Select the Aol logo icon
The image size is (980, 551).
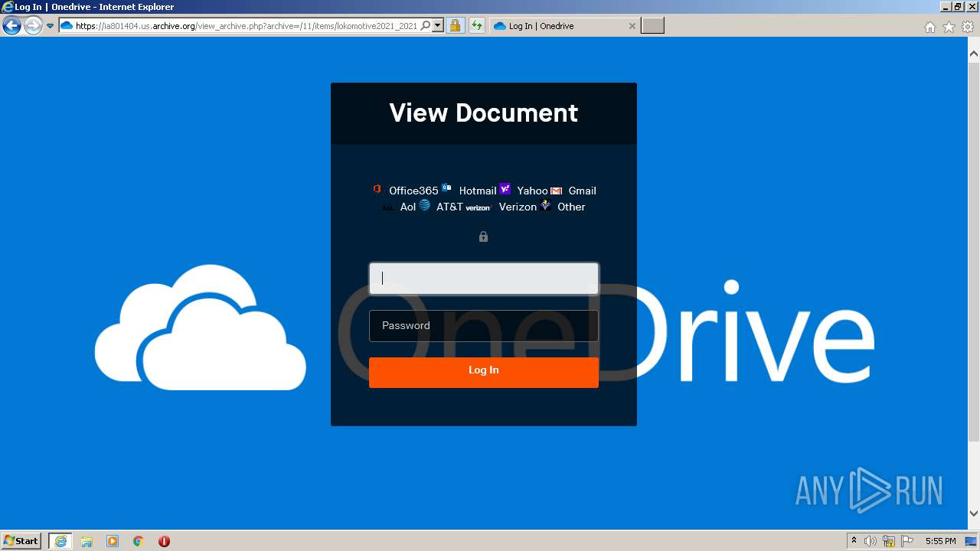coord(388,207)
